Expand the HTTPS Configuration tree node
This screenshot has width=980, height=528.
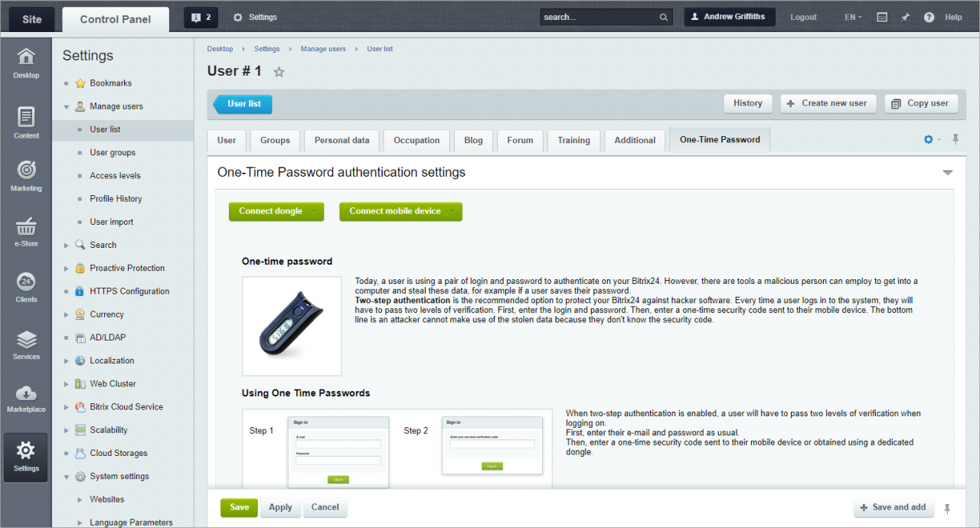67,292
